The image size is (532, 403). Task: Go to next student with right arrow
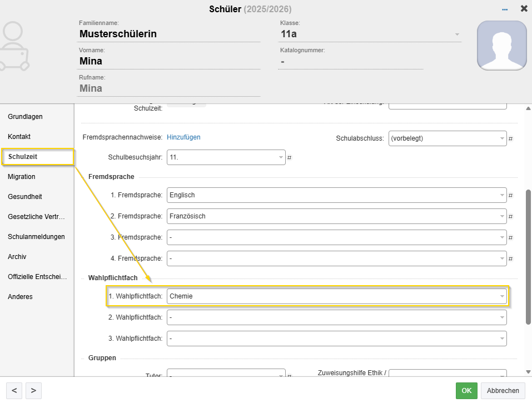point(33,390)
